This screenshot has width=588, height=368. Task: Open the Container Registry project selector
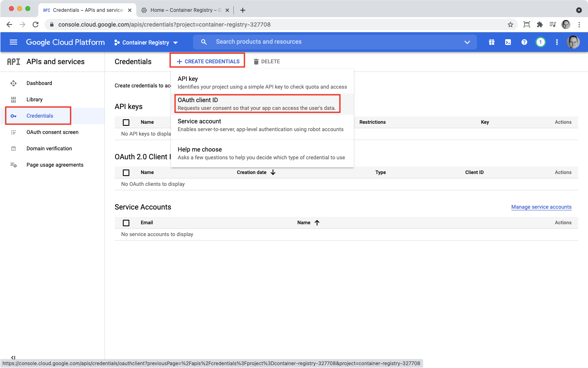coord(146,42)
